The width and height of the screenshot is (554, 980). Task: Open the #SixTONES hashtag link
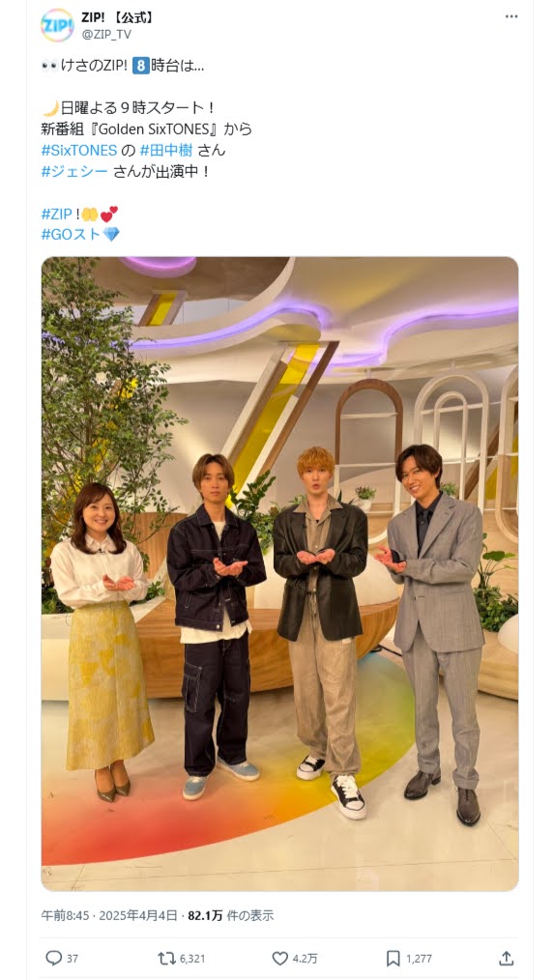click(x=79, y=150)
